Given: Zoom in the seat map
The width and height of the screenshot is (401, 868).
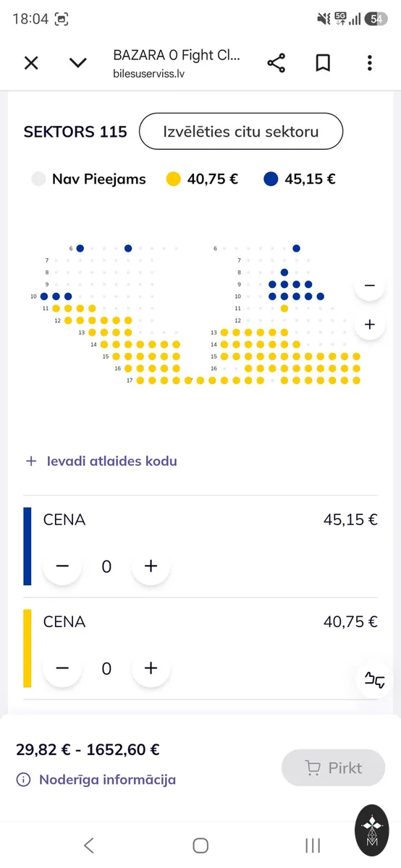Looking at the screenshot, I should [370, 325].
